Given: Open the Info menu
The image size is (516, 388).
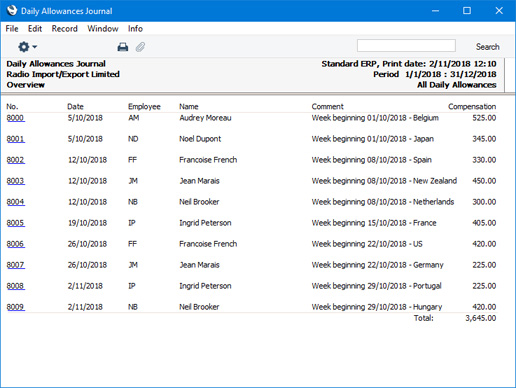Looking at the screenshot, I should (135, 29).
